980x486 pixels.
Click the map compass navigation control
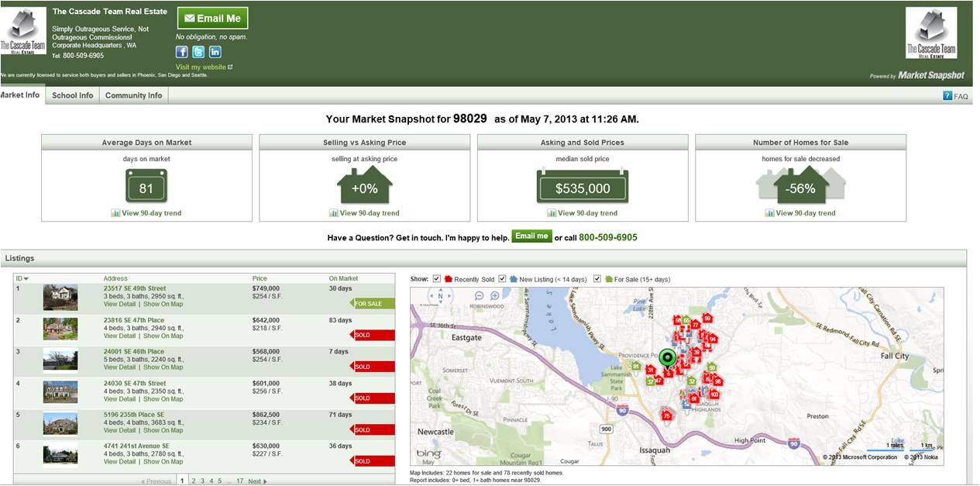440,296
